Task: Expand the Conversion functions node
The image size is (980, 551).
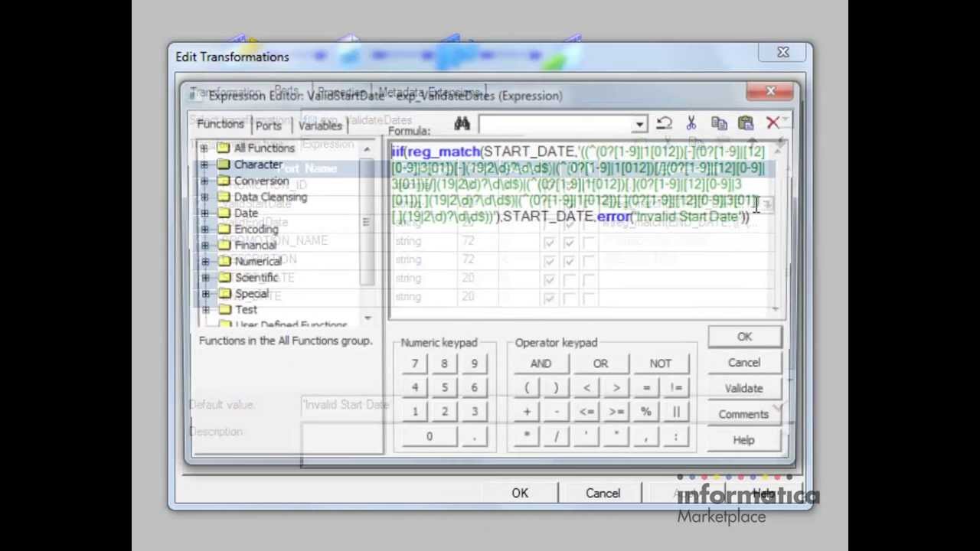Action: coord(204,181)
